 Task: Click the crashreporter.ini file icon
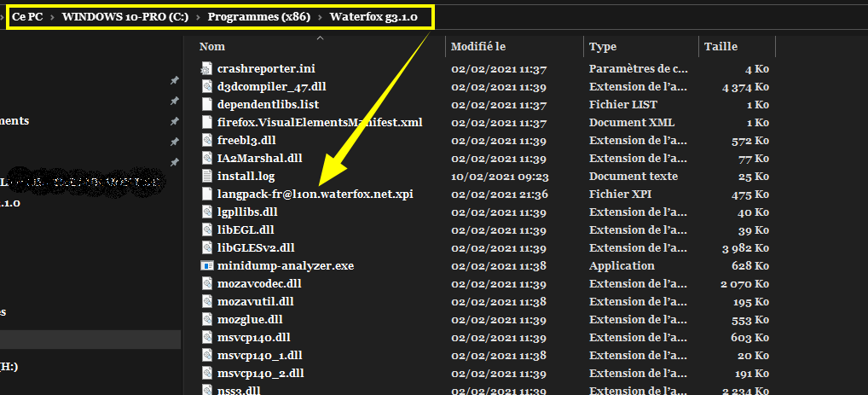click(x=206, y=68)
